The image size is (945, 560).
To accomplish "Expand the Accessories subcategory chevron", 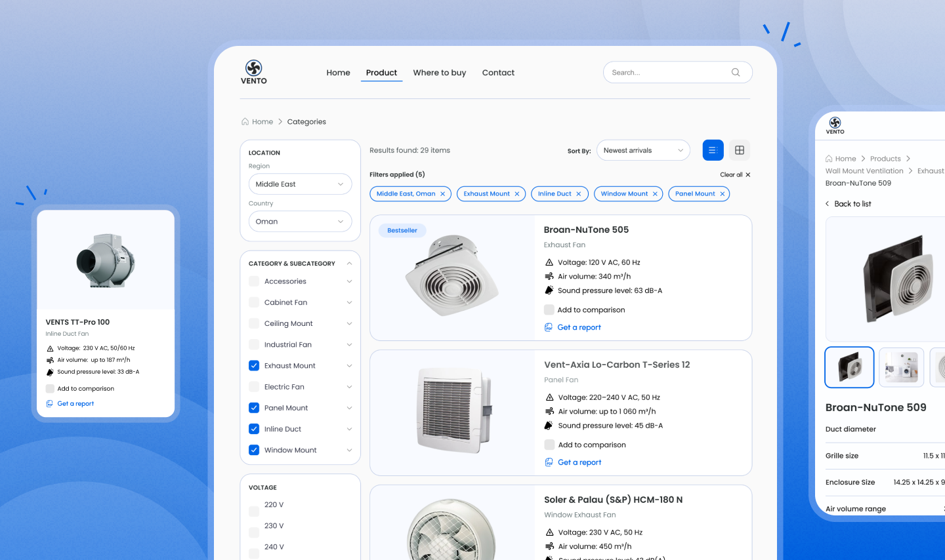I will pyautogui.click(x=349, y=281).
